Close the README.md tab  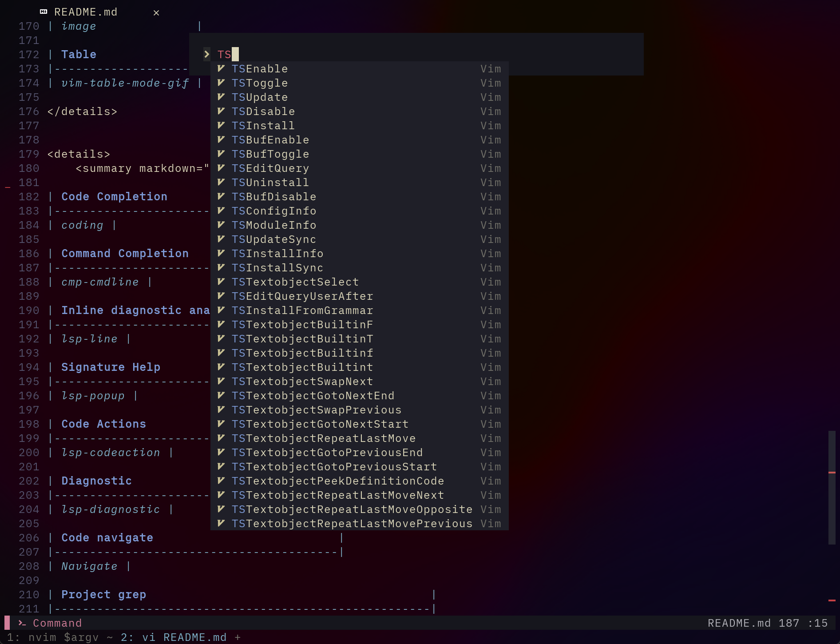coord(156,13)
